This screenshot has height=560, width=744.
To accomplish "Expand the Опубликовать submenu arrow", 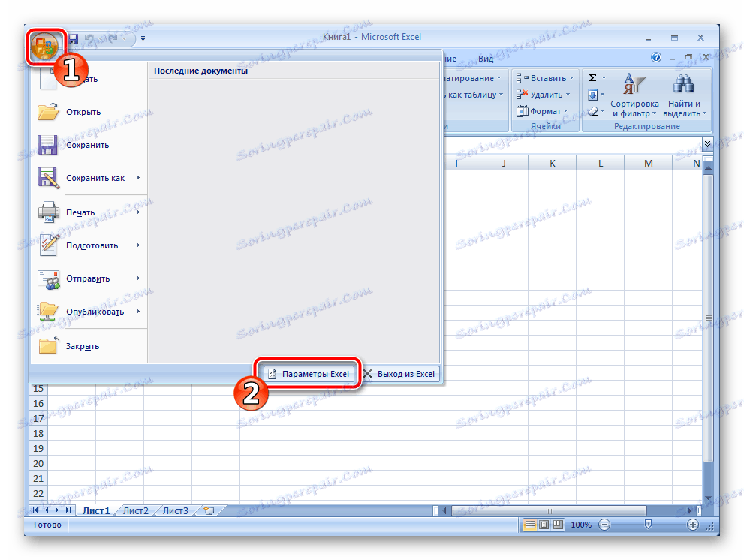I will click(138, 312).
